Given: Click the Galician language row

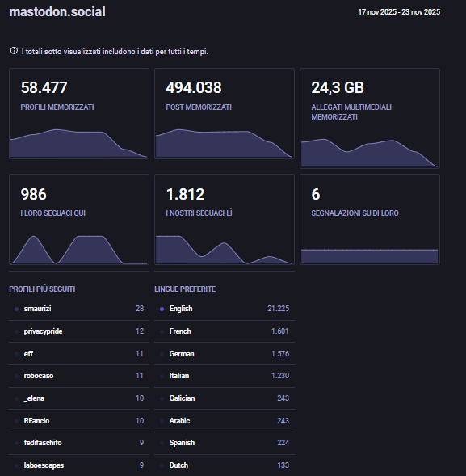Looking at the screenshot, I should (225, 398).
